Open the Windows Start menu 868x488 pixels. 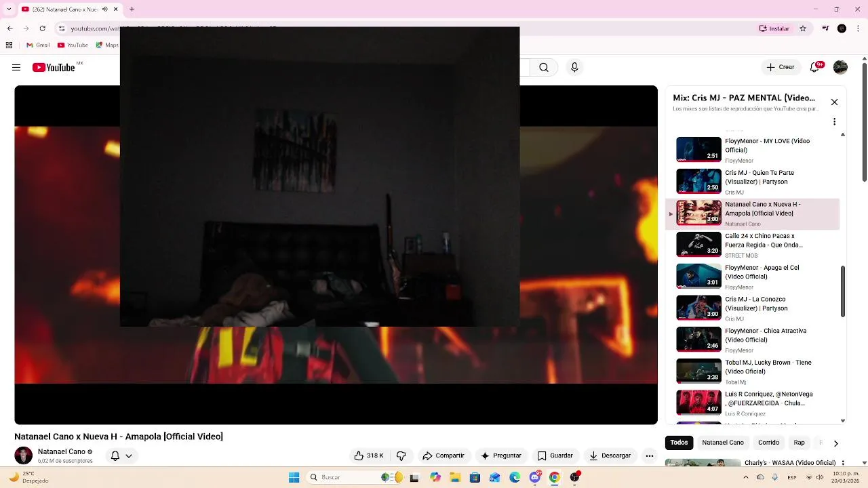click(294, 477)
